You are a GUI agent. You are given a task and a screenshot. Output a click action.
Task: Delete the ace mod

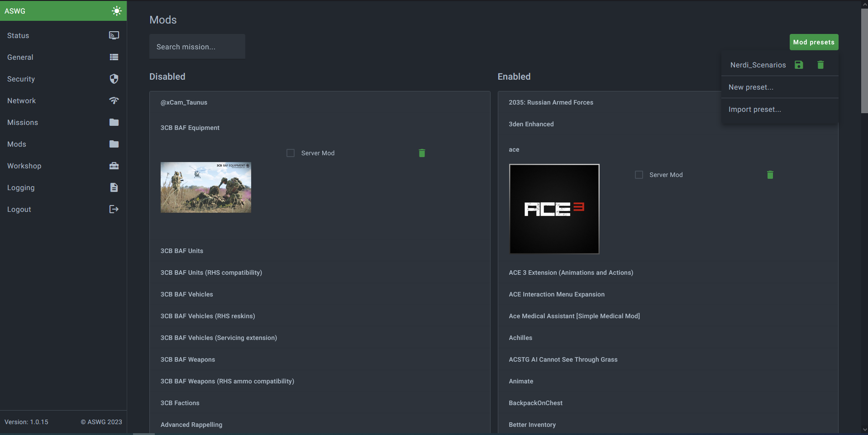(770, 175)
